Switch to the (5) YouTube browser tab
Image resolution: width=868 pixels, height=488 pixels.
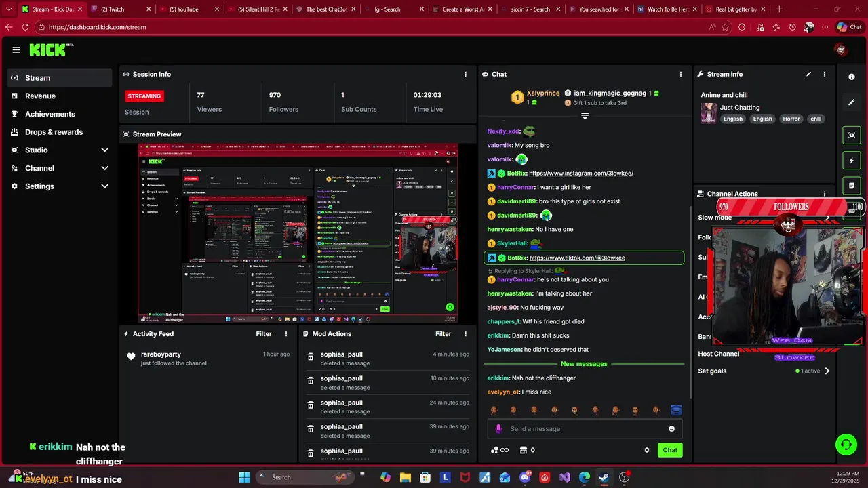[189, 9]
